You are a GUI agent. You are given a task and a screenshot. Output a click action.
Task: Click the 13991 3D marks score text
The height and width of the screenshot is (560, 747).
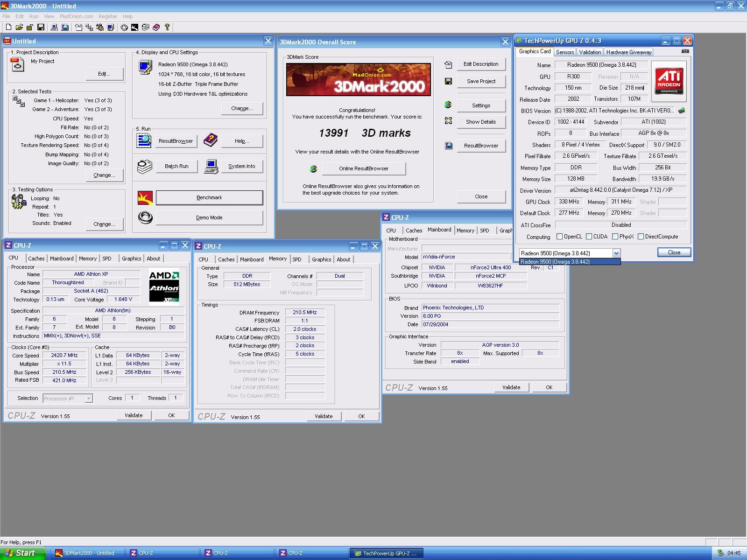(365, 133)
